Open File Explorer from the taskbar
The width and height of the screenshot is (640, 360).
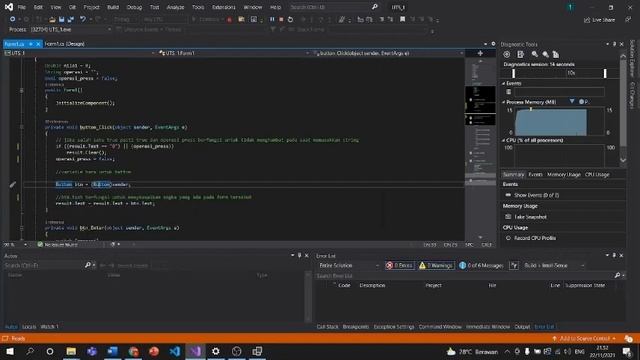pos(71,351)
